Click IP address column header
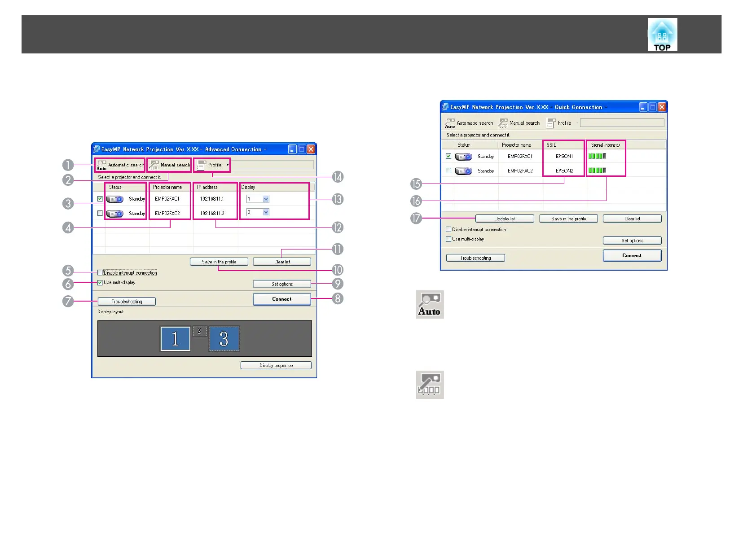 pos(207,187)
